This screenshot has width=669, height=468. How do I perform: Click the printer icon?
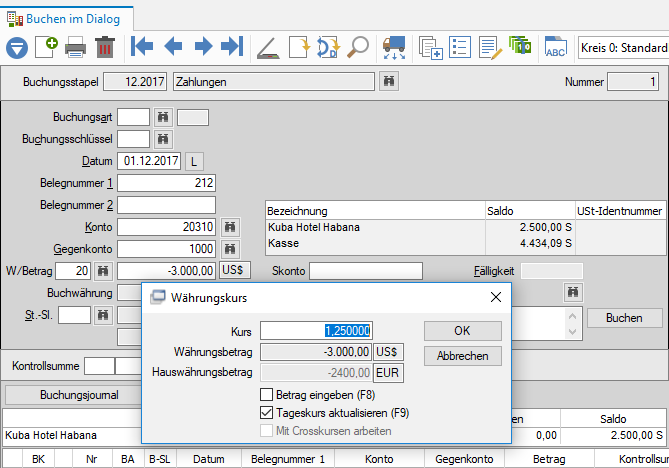[x=75, y=47]
